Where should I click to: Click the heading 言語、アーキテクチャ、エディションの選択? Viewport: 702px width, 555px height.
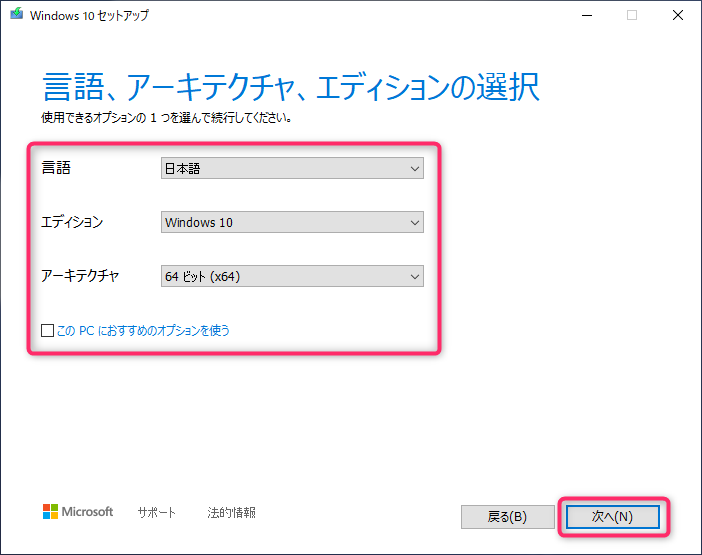click(291, 87)
